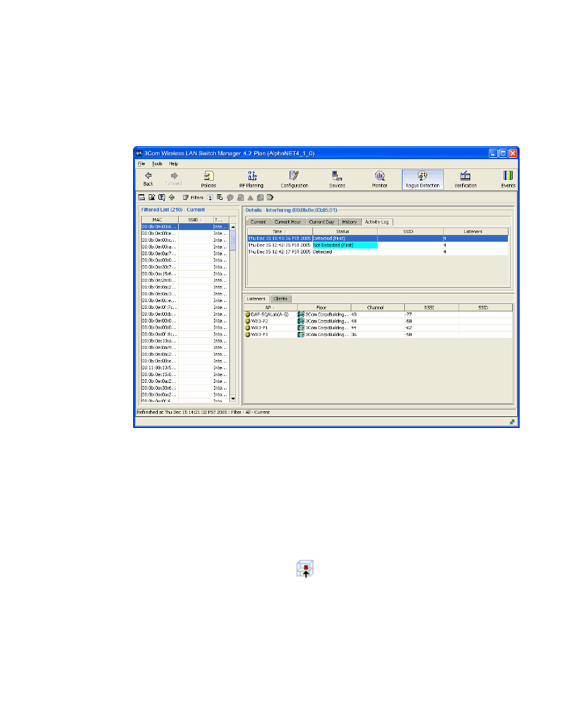The height and width of the screenshot is (706, 588).
Task: Select MAC row 00:0b:0e:30:7...
Action: click(185, 267)
